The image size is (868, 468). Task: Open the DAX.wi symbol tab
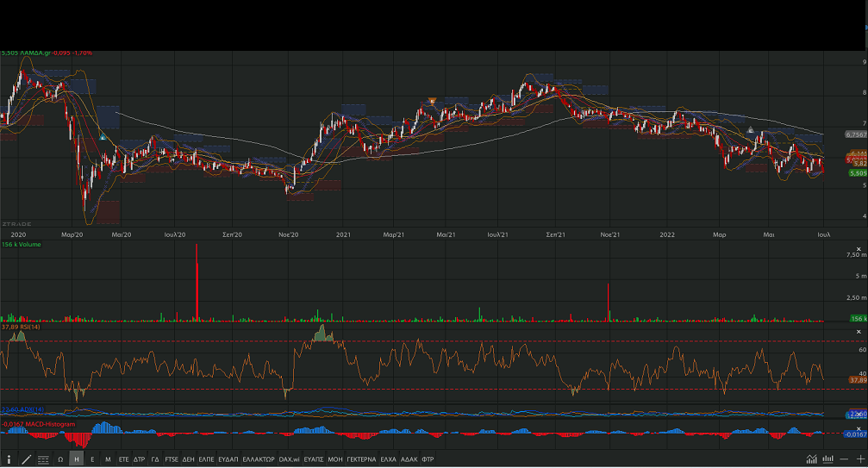pyautogui.click(x=290, y=459)
